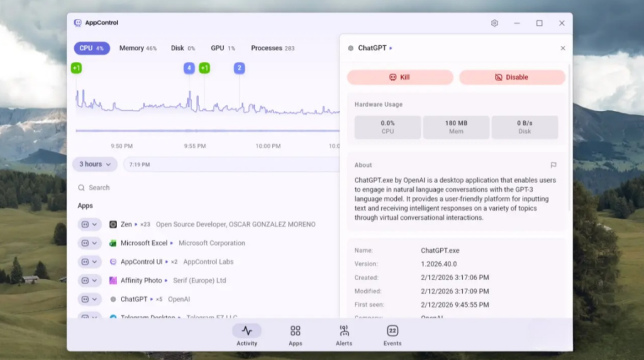
Task: Click the 0.0% CPU usage tile
Action: coord(387,127)
